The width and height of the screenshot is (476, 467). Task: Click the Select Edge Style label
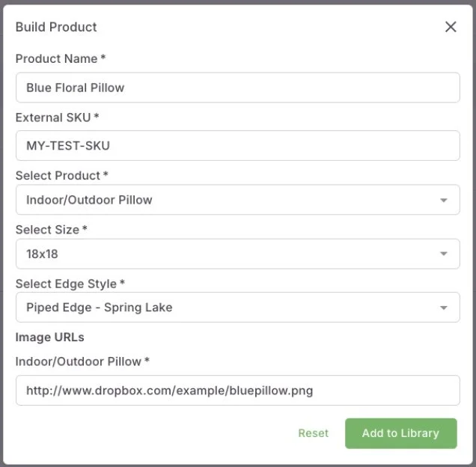coord(70,284)
